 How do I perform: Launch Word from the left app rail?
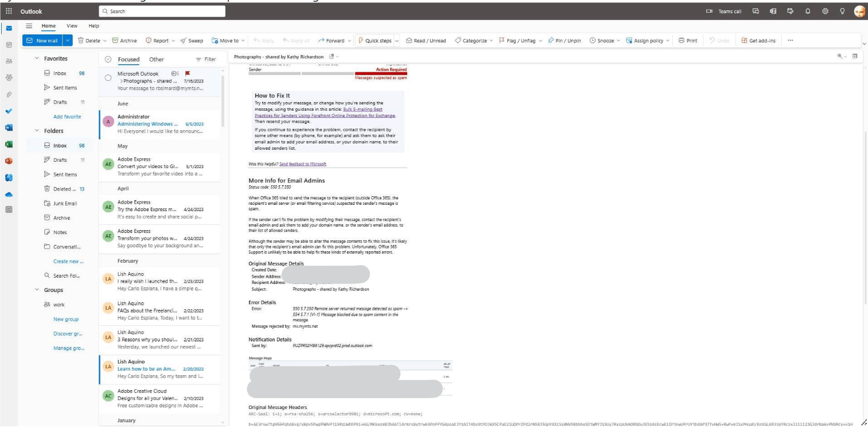9,127
